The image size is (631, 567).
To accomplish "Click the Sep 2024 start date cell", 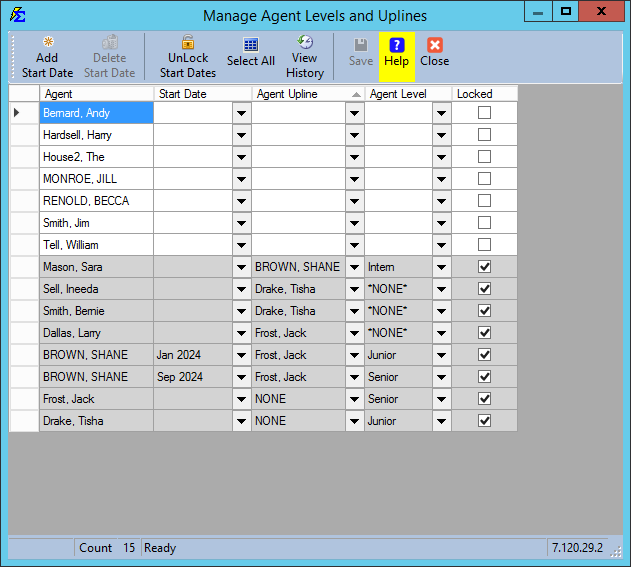I will click(x=193, y=377).
